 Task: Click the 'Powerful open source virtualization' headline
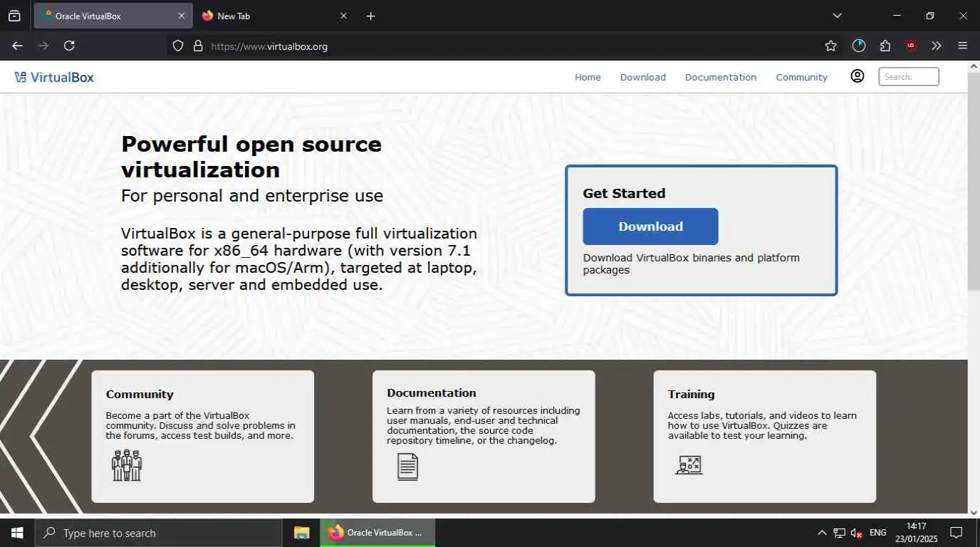tap(251, 157)
